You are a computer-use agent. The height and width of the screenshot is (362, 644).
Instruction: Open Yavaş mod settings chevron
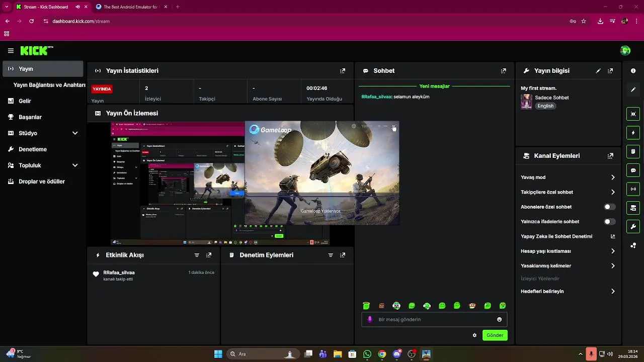pos(613,177)
